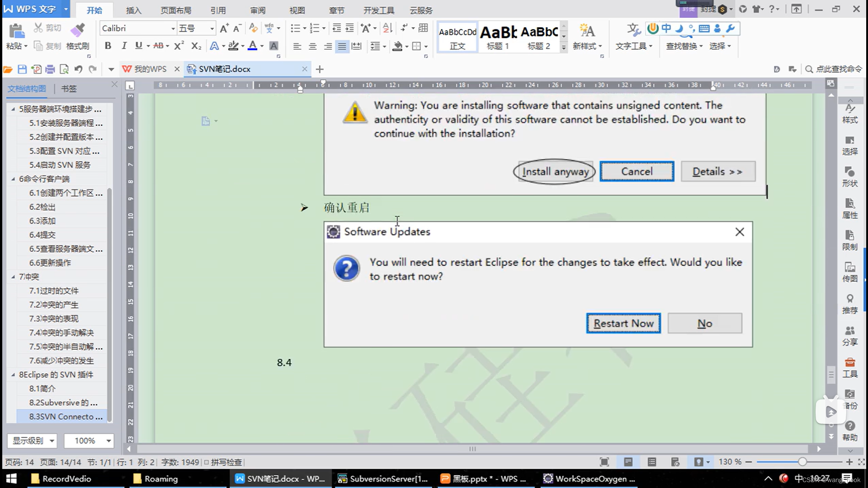868x488 pixels.
Task: Open file with the folder icon
Action: [8, 69]
